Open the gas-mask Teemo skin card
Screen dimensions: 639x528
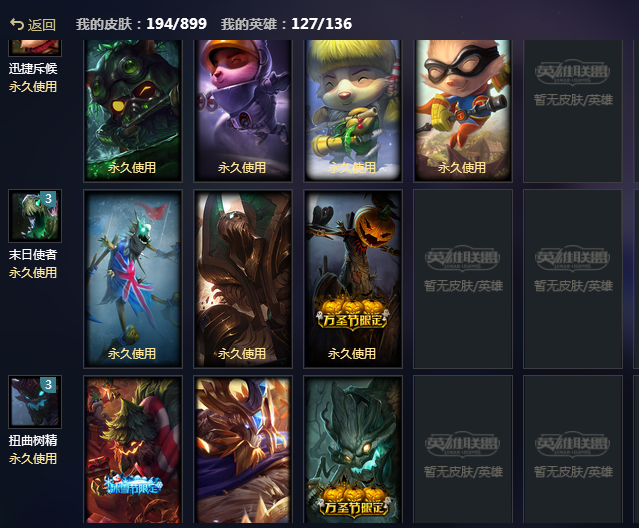click(x=133, y=110)
